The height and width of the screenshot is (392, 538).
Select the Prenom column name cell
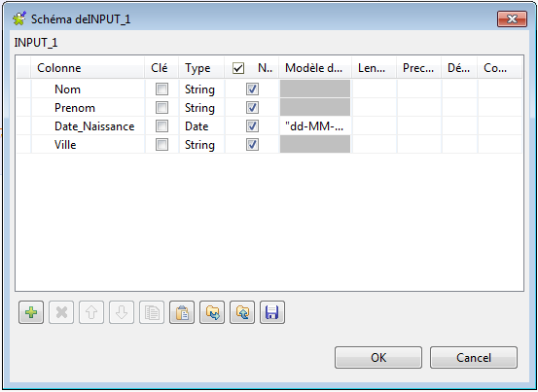[88, 108]
